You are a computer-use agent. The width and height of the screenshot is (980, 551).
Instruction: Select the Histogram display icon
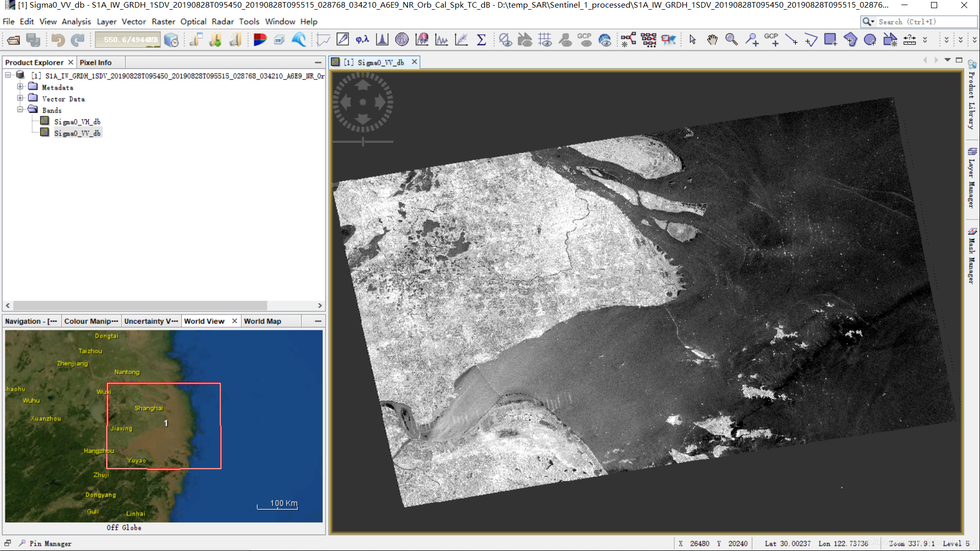point(381,40)
